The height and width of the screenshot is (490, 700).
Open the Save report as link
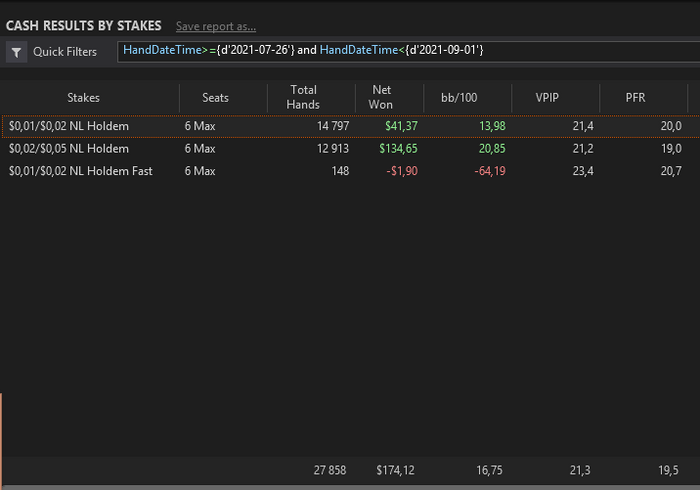click(x=216, y=26)
